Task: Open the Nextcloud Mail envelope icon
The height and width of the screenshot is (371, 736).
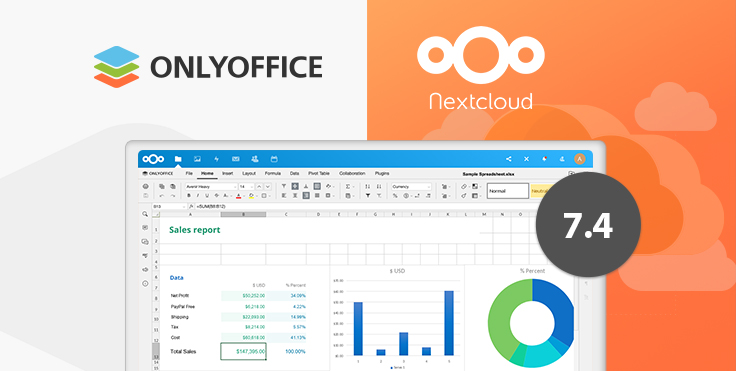Action: point(236,159)
